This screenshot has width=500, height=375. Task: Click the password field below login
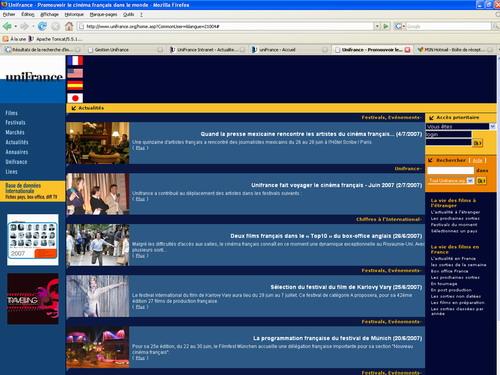pos(448,142)
